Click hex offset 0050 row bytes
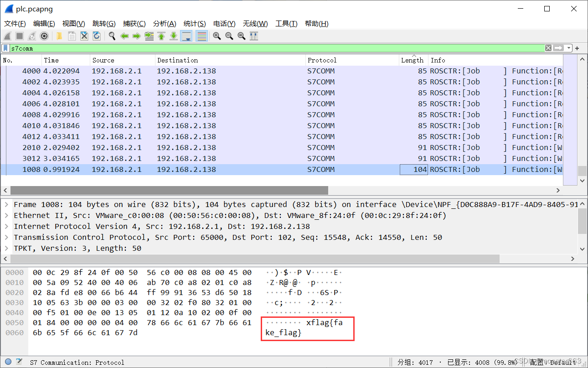 (142, 322)
